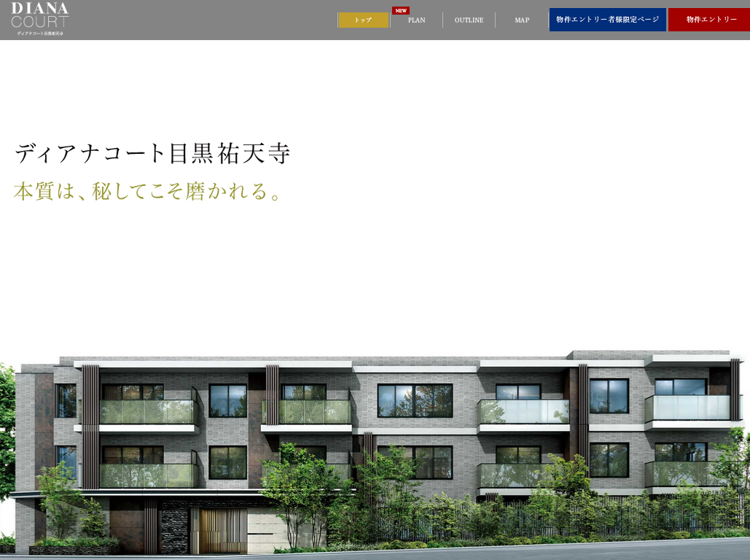This screenshot has width=750, height=560.
Task: Click the frosted glass balcony at the upper right
Action: click(687, 408)
